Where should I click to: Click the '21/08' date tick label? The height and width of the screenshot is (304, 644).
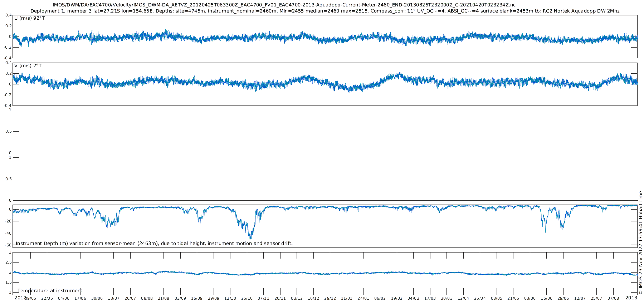164,298
